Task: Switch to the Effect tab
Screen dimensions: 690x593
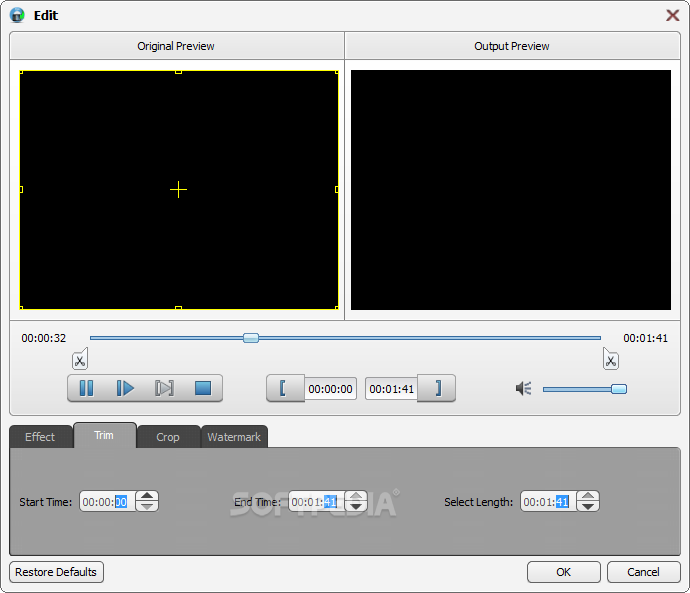Action: (40, 437)
